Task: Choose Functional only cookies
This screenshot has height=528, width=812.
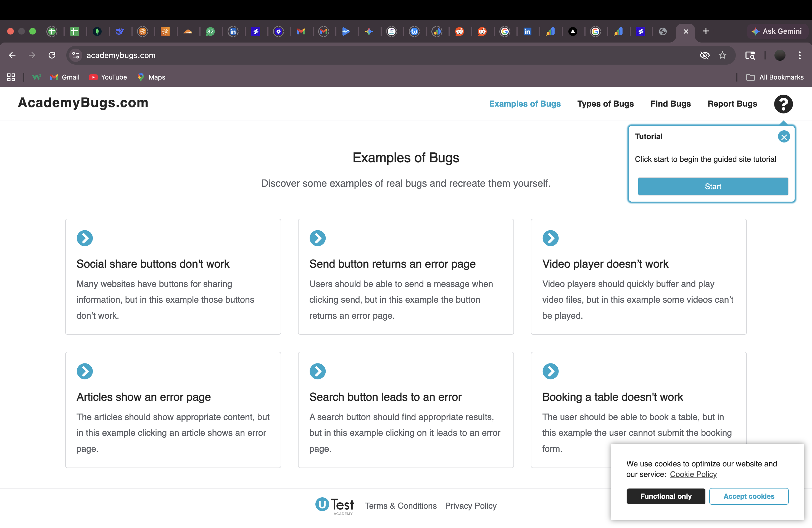Action: click(666, 496)
